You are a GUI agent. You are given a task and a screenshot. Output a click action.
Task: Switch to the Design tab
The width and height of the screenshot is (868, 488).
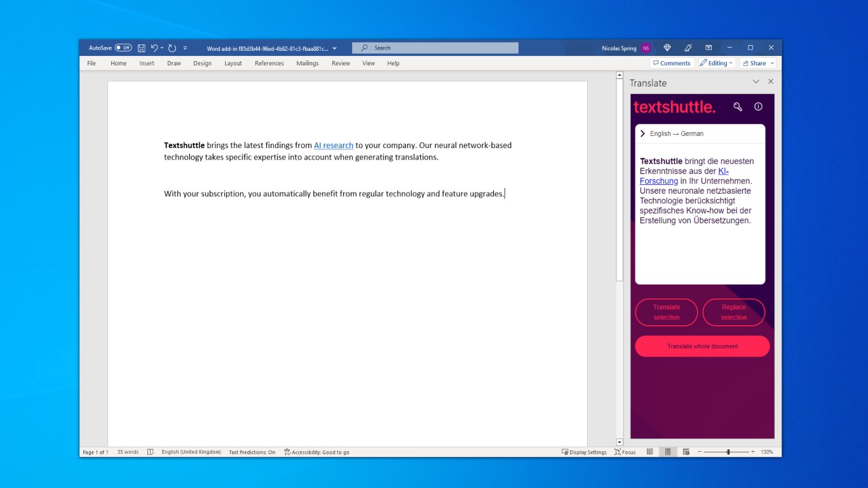point(202,63)
